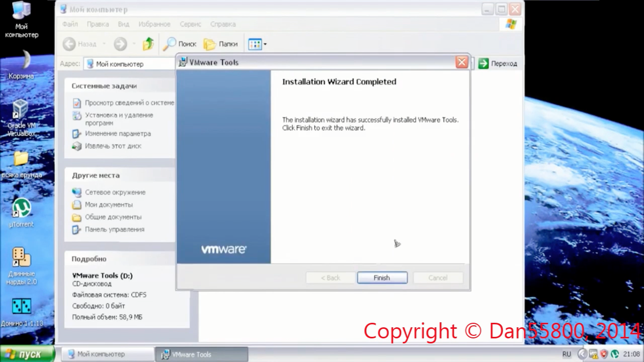Open the Вид menu
Screen dimensions: 644x362
tap(124, 24)
